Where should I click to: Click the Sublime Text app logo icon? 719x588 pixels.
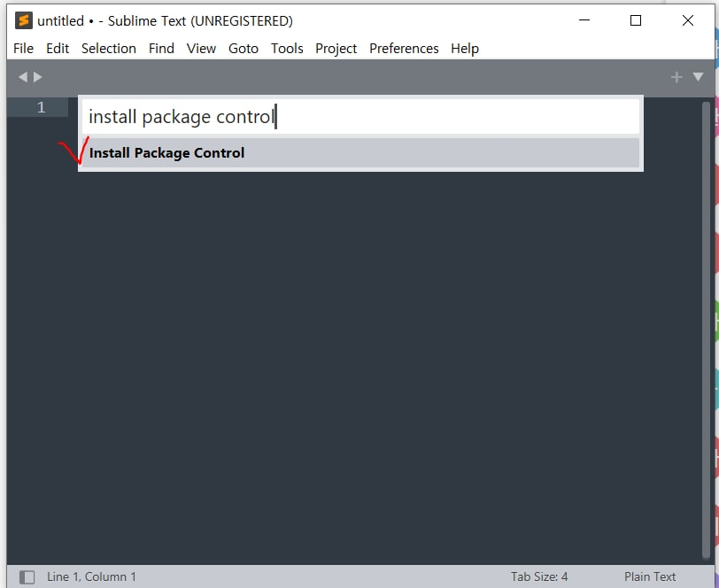coord(23,20)
